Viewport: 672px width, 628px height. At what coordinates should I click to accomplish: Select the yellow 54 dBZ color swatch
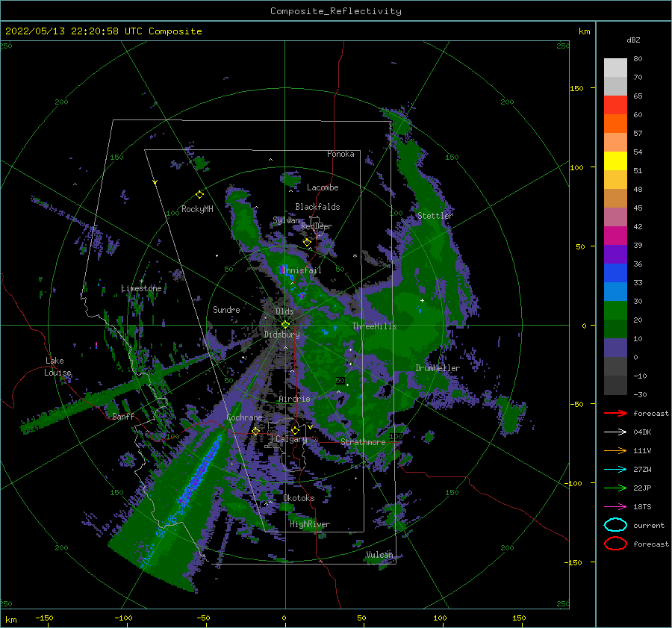(615, 161)
